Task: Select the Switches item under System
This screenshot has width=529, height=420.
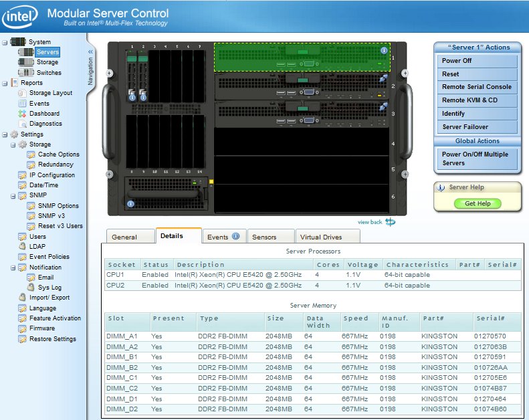Action: tap(48, 73)
